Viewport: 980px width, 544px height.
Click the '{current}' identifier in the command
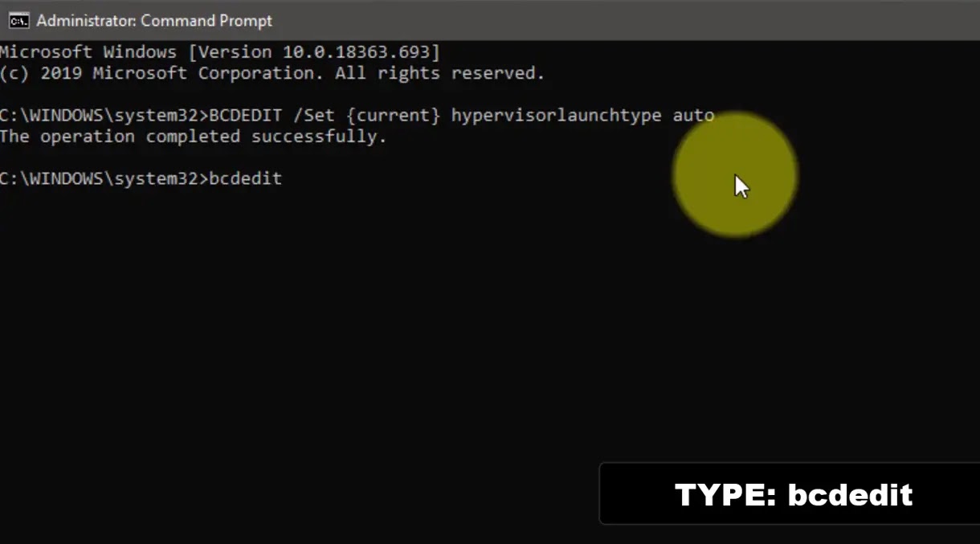tap(393, 116)
